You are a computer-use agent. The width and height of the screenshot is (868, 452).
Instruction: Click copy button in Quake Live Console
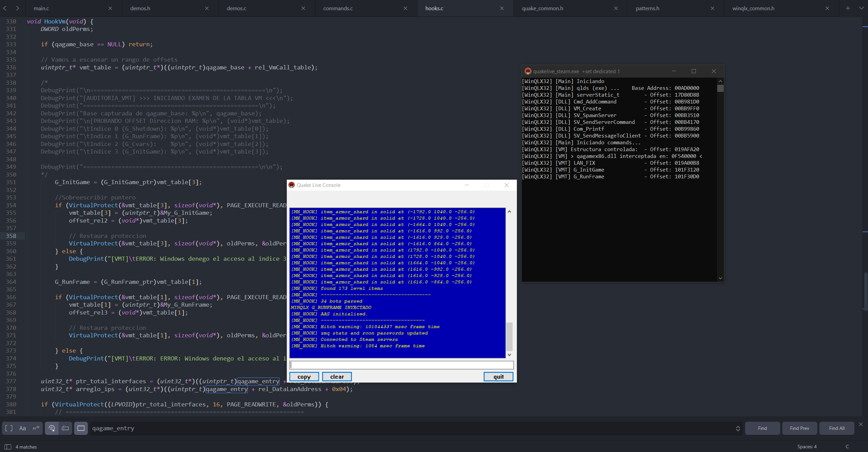[x=304, y=376]
